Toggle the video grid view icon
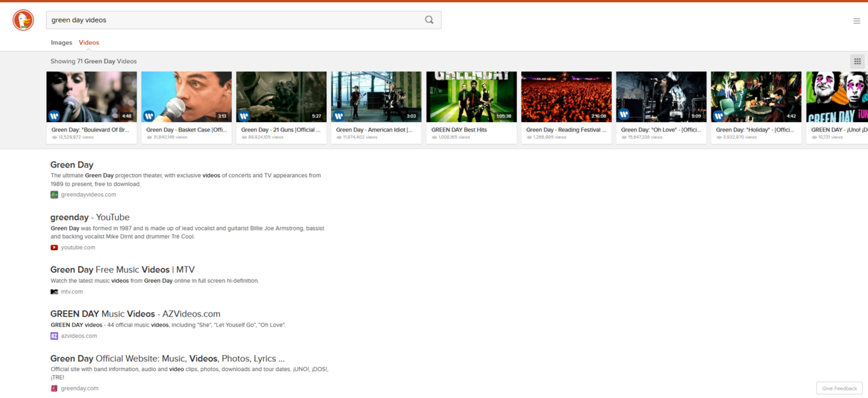This screenshot has width=868, height=398. [x=857, y=61]
